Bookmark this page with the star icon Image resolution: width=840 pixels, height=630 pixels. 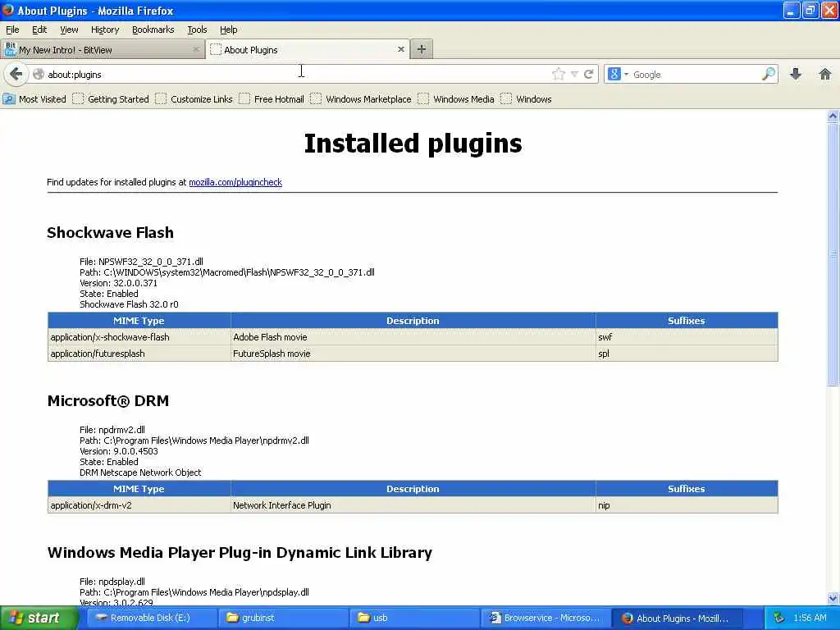[x=558, y=74]
